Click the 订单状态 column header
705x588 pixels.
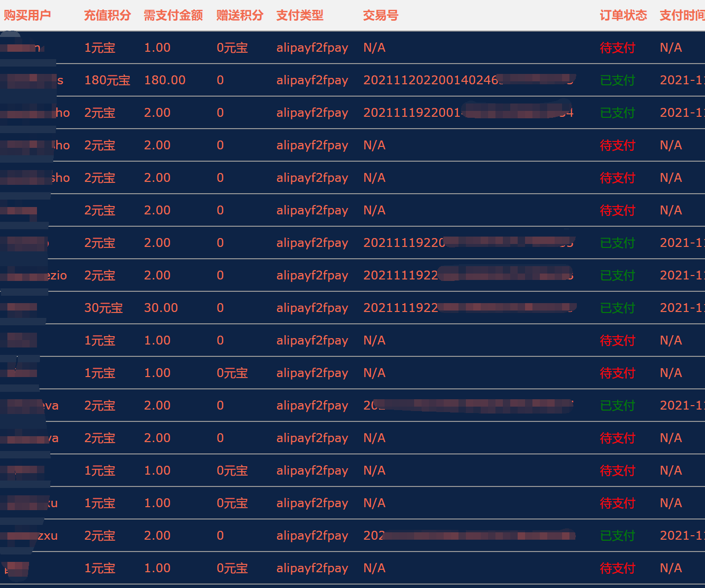pos(623,15)
